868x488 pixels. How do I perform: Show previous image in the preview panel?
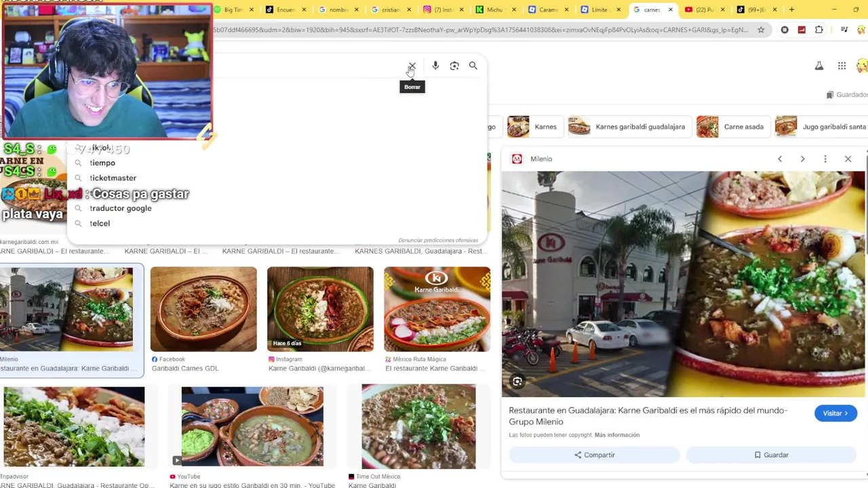pos(780,159)
